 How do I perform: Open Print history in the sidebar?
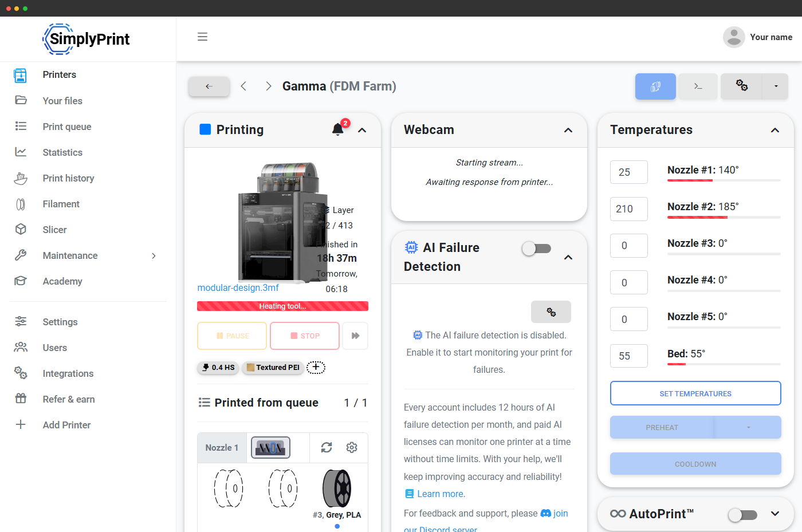point(68,178)
